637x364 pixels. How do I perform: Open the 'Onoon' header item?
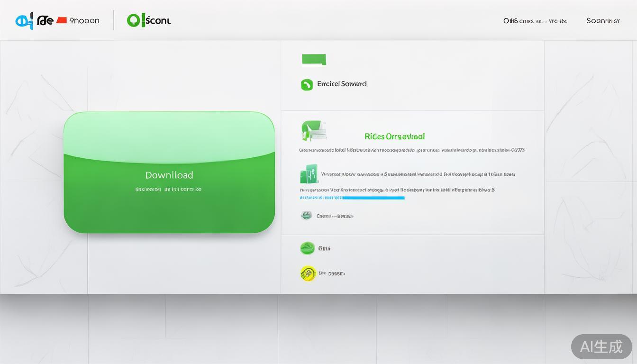coord(84,21)
